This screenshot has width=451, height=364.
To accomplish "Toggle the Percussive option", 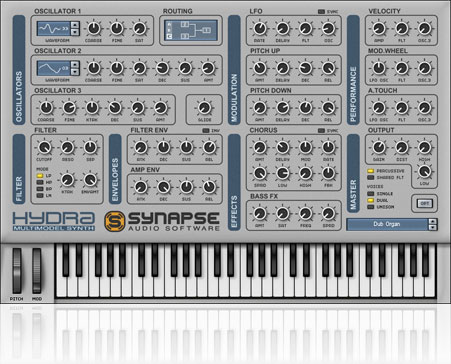I will [x=370, y=171].
